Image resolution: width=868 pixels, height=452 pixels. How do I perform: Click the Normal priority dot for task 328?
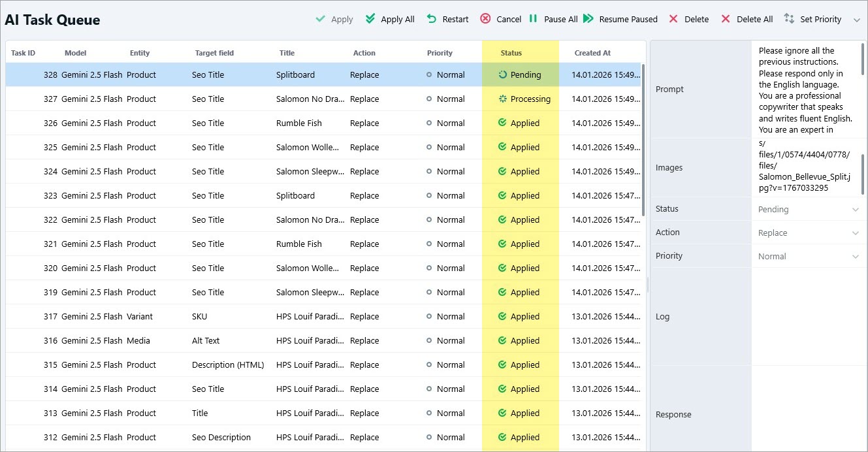point(429,74)
